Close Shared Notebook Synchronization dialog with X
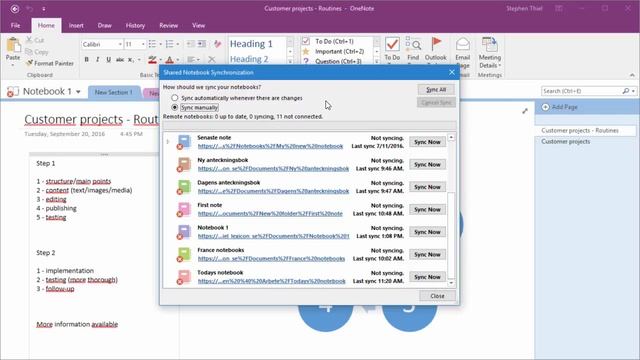The height and width of the screenshot is (360, 640). pyautogui.click(x=452, y=72)
